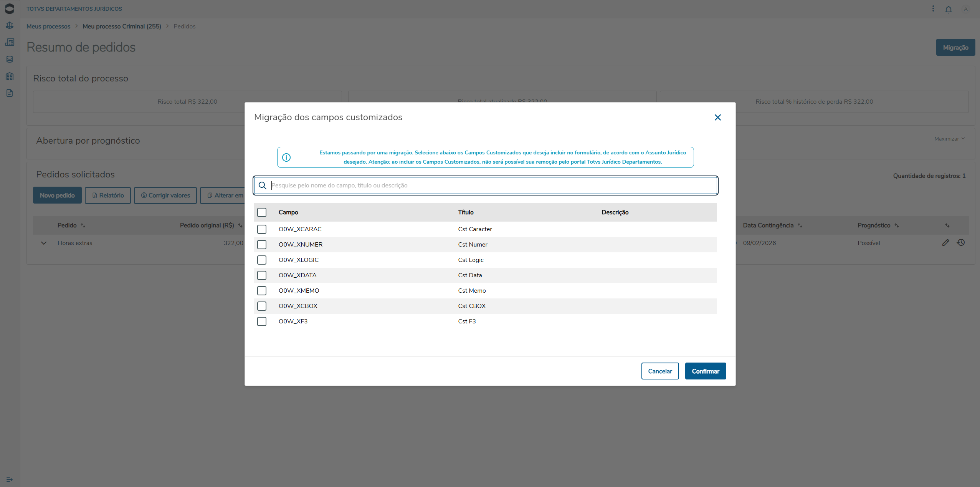
Task: Check the O0W_XCARAC field checkbox
Action: coord(262,229)
